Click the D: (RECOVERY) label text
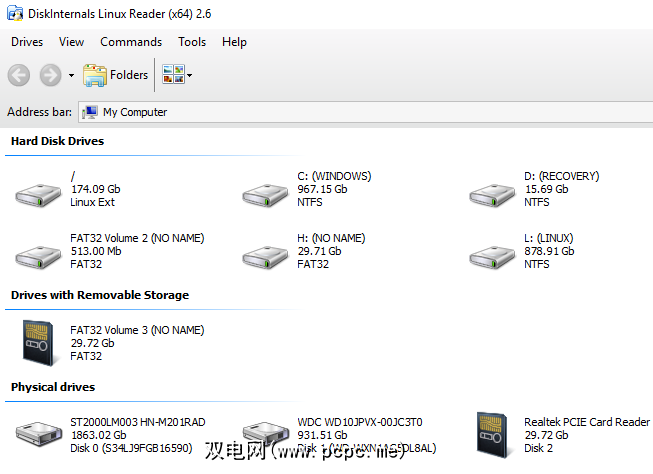 click(x=561, y=176)
